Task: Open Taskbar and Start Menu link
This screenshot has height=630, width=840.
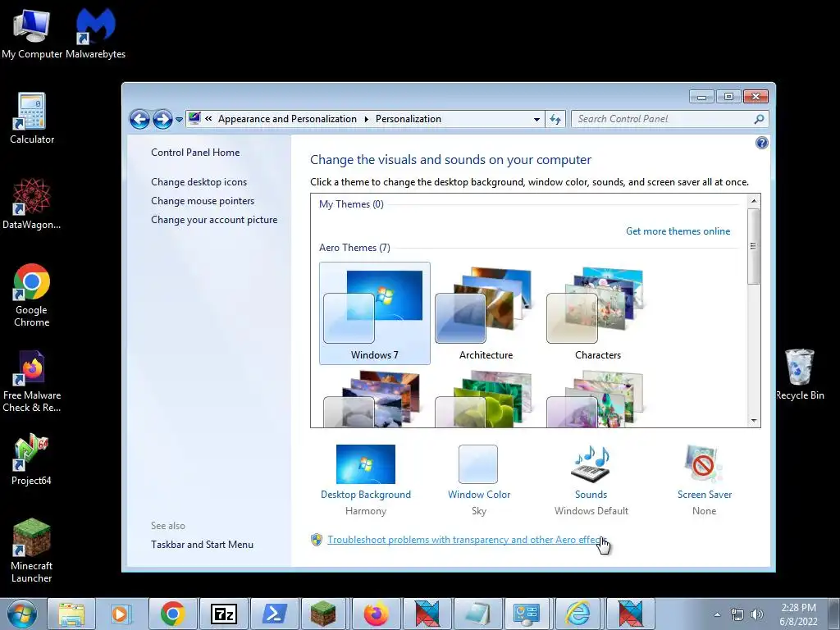Action: (202, 545)
